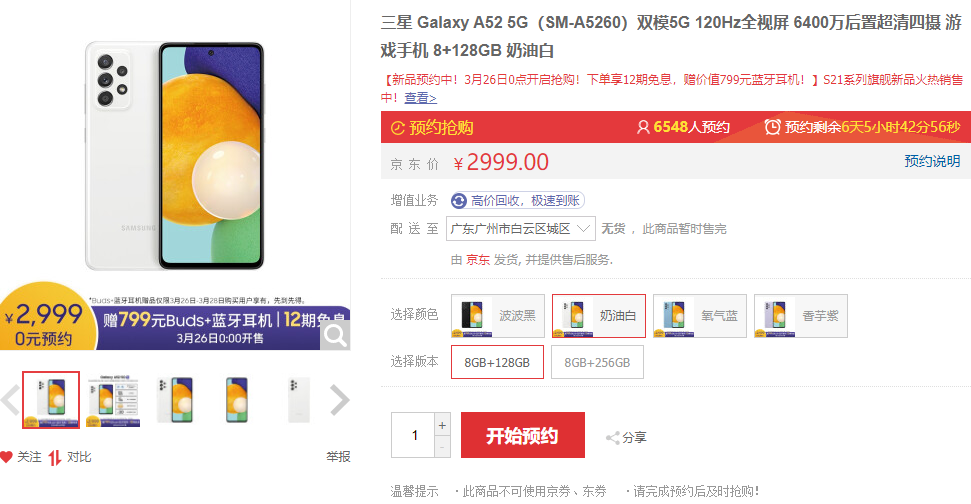Open the 预约说明 link
Image resolution: width=971 pixels, height=504 pixels.
931,162
